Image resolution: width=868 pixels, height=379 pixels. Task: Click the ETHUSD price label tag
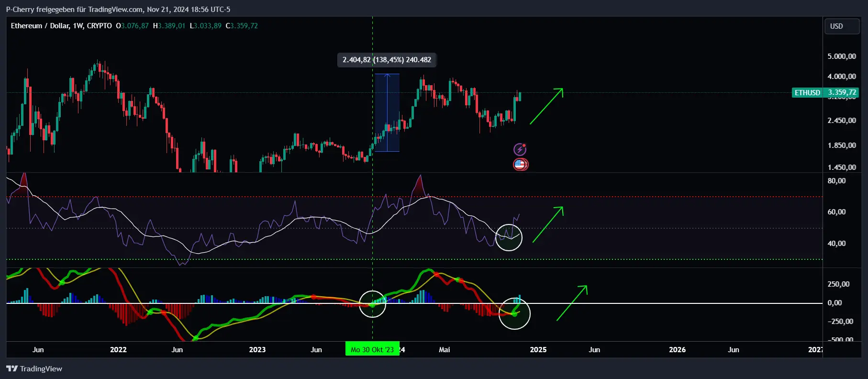[807, 92]
